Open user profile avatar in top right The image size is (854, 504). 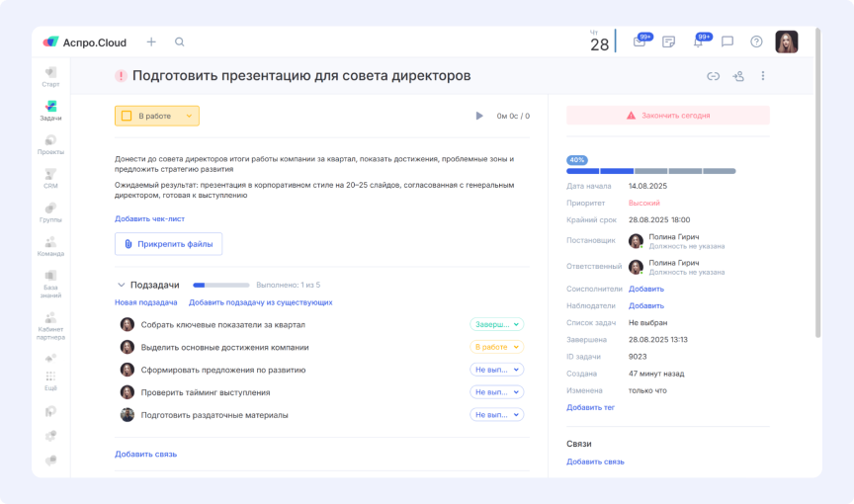[x=786, y=42]
